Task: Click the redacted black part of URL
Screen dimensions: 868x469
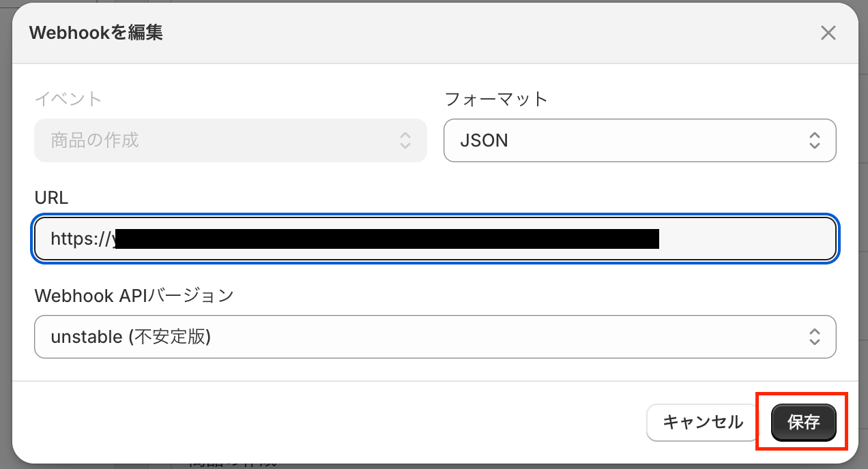Action: click(387, 239)
